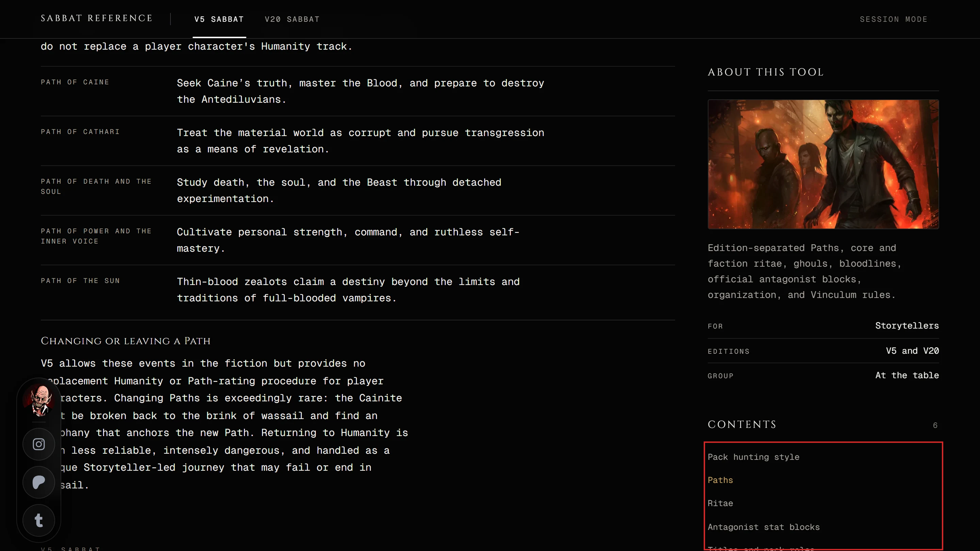Viewport: 980px width, 551px height.
Task: Click the contents count 6
Action: tap(935, 425)
